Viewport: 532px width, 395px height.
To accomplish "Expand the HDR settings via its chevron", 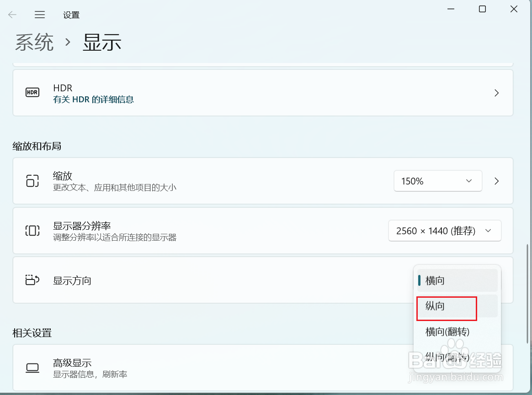I will (x=496, y=93).
